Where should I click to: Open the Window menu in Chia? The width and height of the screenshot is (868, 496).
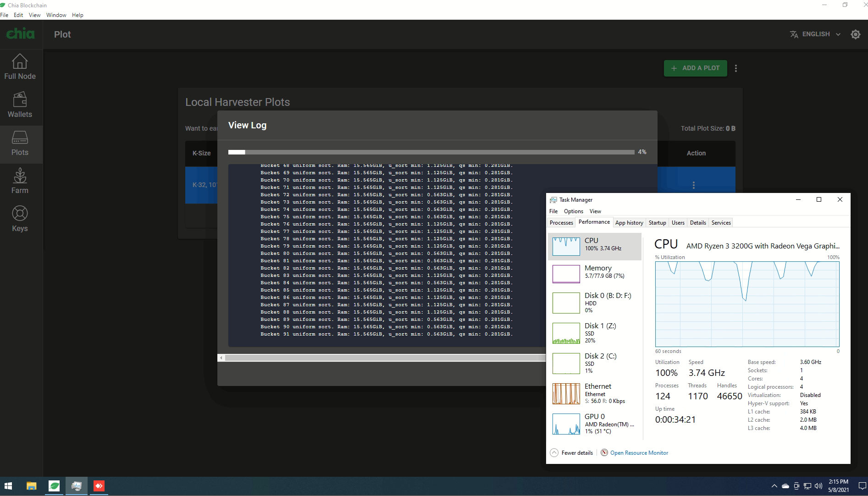pyautogui.click(x=56, y=15)
